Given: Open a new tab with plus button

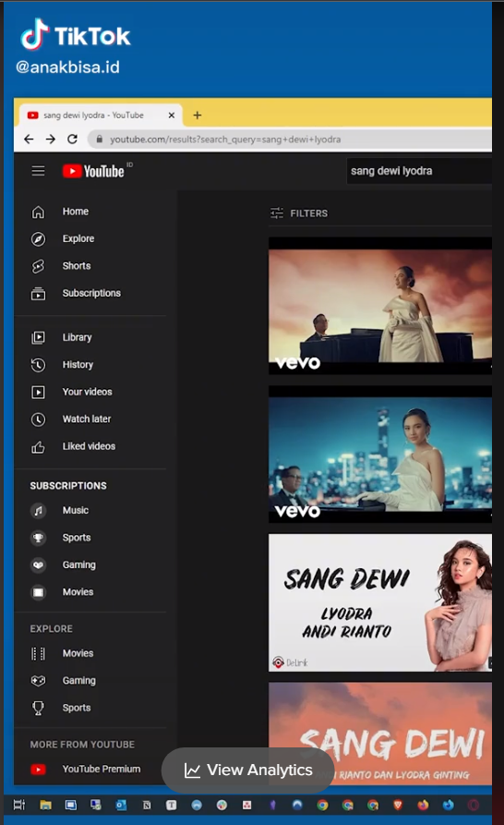Looking at the screenshot, I should click(x=198, y=115).
